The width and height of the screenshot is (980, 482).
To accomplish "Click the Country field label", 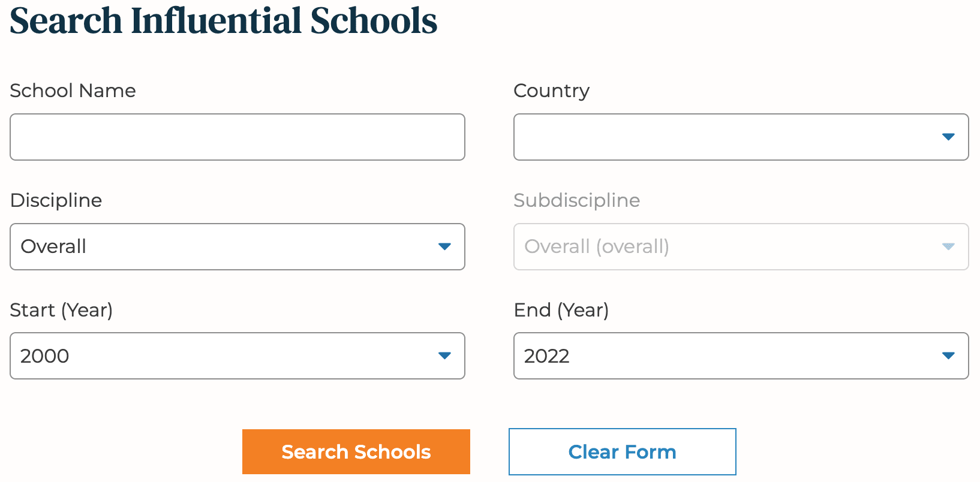I will (x=551, y=91).
